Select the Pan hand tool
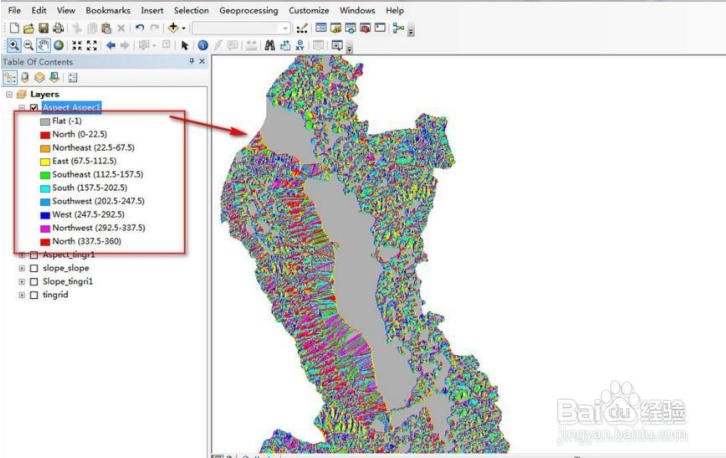 coord(43,45)
